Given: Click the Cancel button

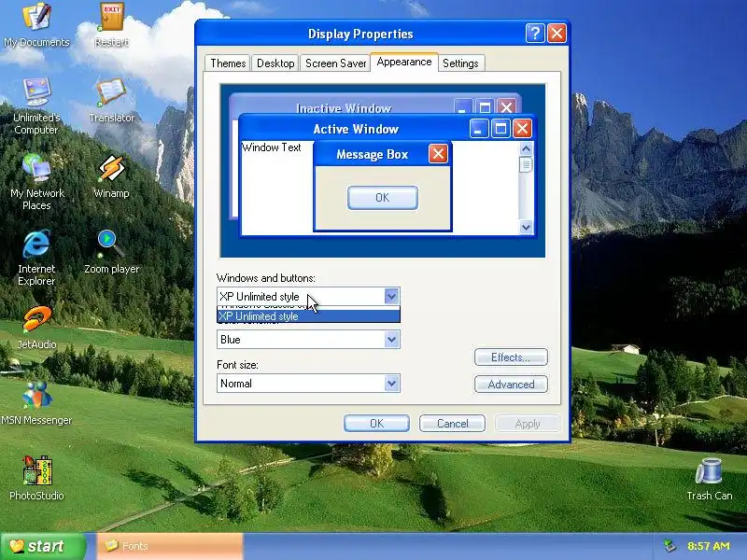Looking at the screenshot, I should tap(452, 424).
